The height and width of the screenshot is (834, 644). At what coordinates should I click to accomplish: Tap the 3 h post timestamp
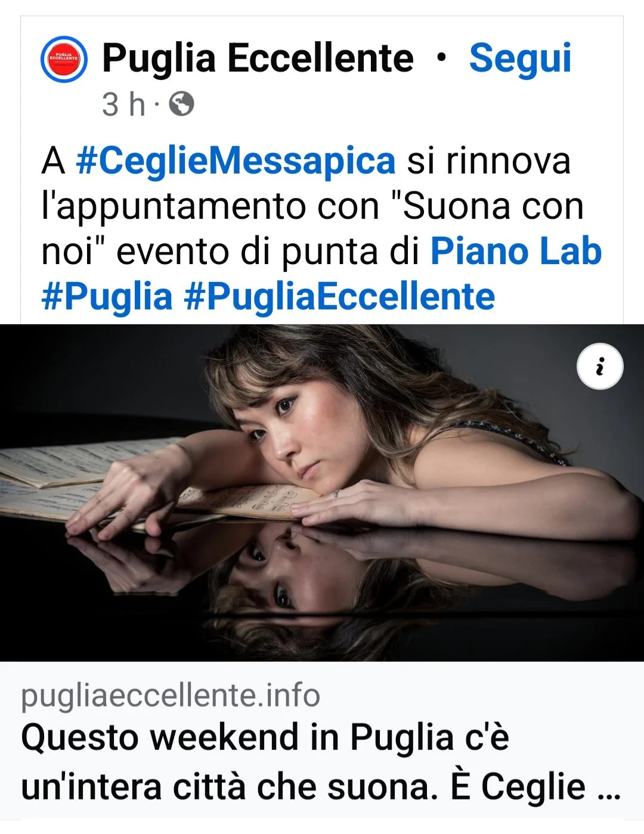pos(123,104)
